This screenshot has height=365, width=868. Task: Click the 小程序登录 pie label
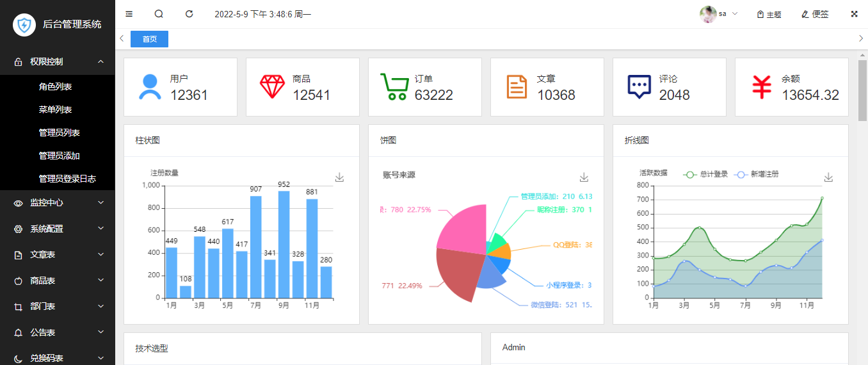click(x=568, y=285)
